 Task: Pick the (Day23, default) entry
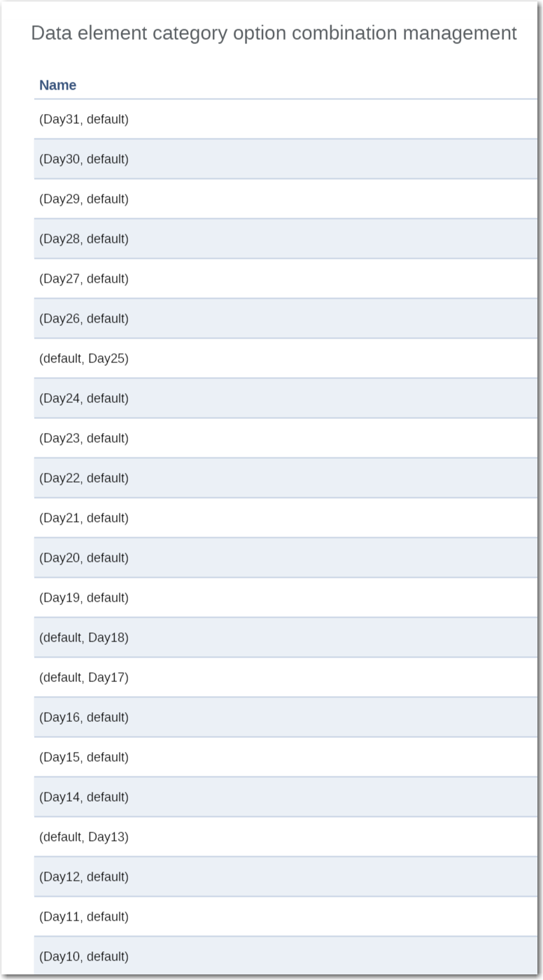[x=84, y=439]
